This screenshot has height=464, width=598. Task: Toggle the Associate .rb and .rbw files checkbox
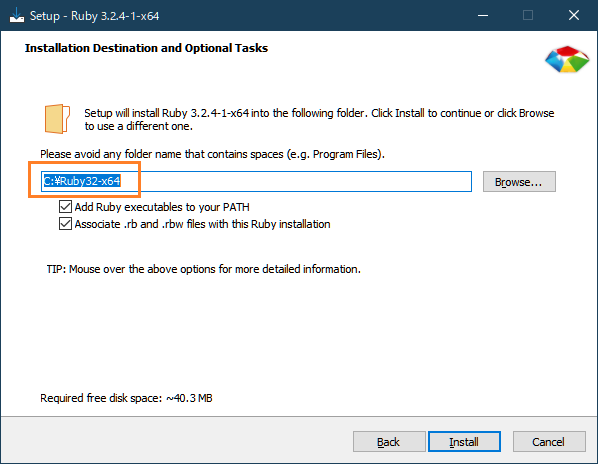point(65,224)
